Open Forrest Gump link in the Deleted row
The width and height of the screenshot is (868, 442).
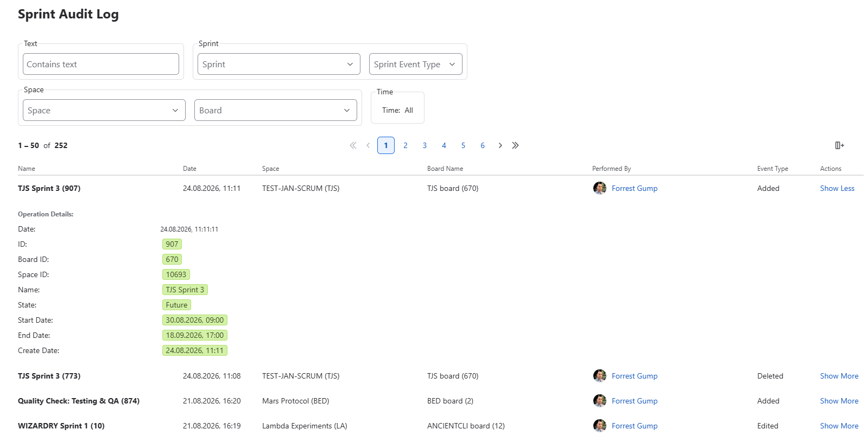click(635, 376)
